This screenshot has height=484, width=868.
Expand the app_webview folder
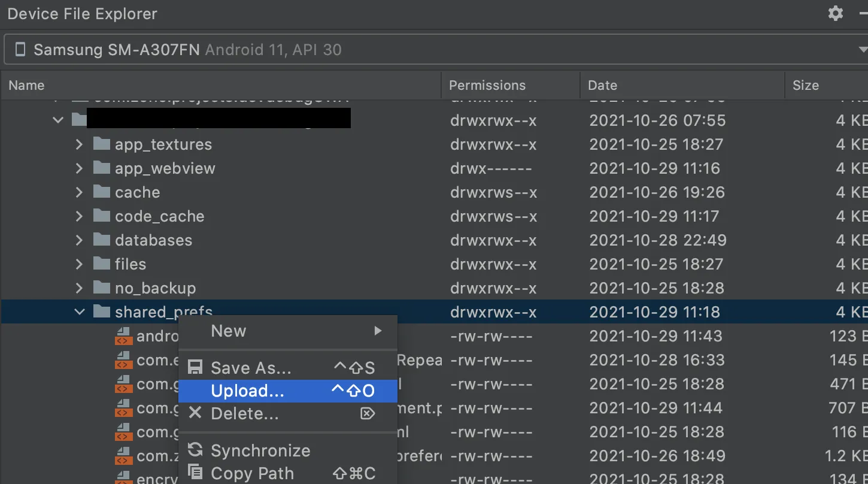click(79, 168)
